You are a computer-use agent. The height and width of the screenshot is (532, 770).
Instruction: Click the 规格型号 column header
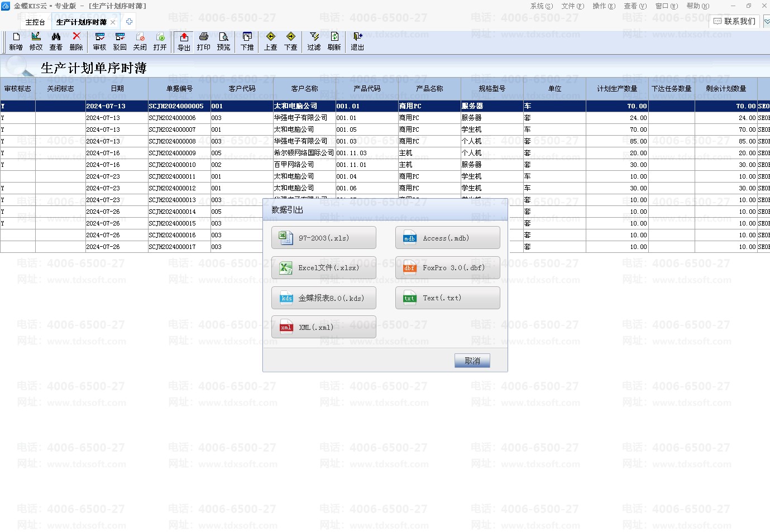coord(492,89)
